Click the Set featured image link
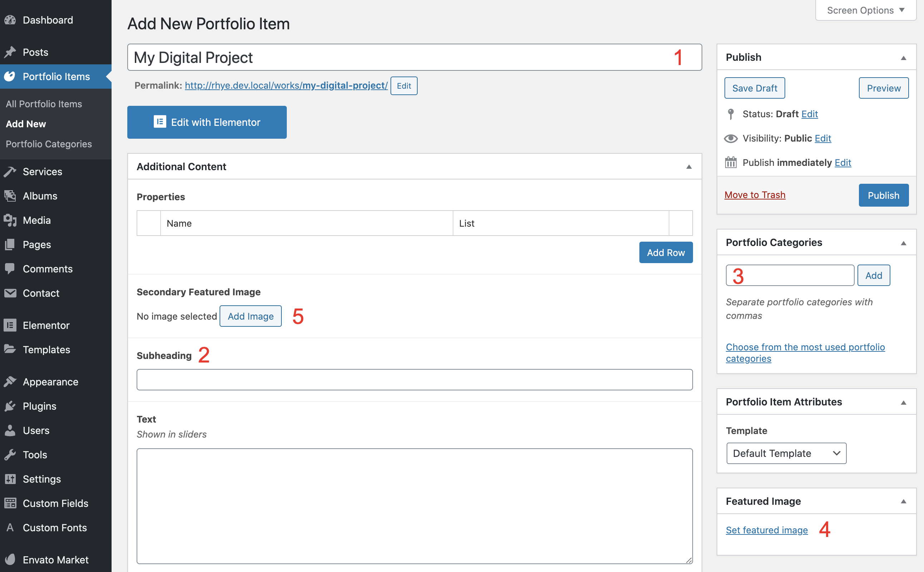Viewport: 924px width, 572px height. (766, 530)
